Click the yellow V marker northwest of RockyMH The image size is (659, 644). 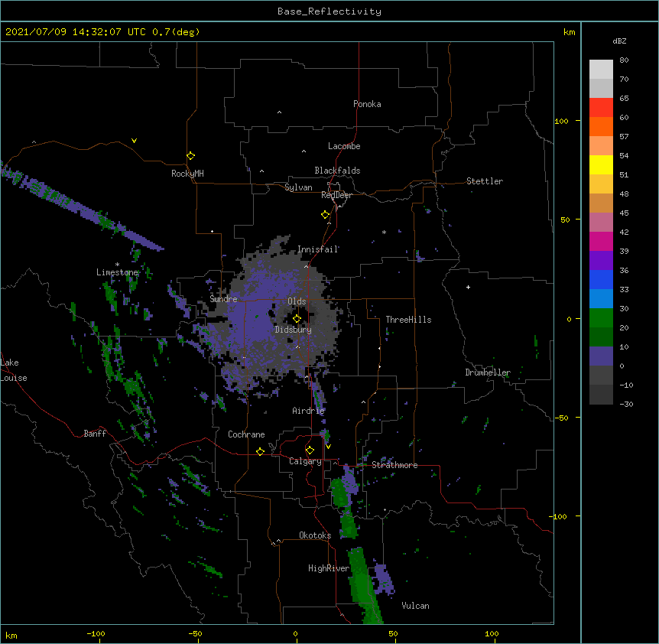[x=134, y=141]
